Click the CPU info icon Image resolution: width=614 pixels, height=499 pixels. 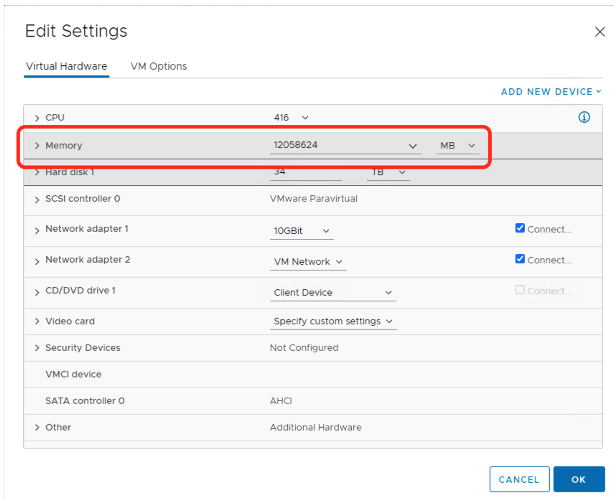584,118
